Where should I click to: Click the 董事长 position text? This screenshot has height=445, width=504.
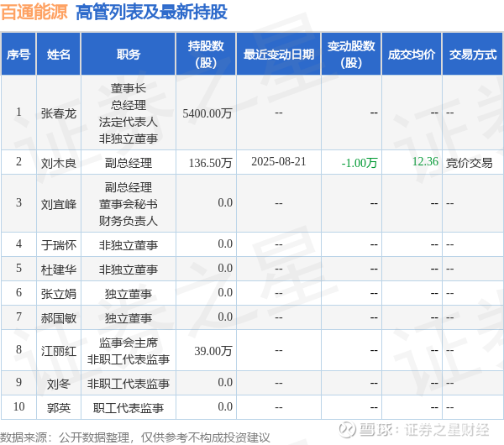pos(129,88)
